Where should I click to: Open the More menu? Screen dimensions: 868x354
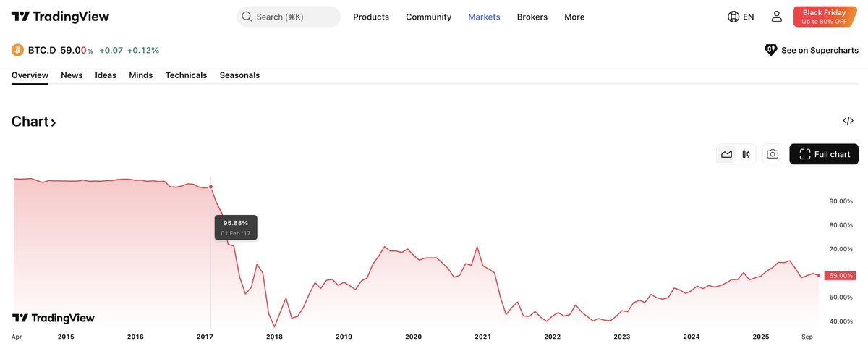(x=574, y=17)
